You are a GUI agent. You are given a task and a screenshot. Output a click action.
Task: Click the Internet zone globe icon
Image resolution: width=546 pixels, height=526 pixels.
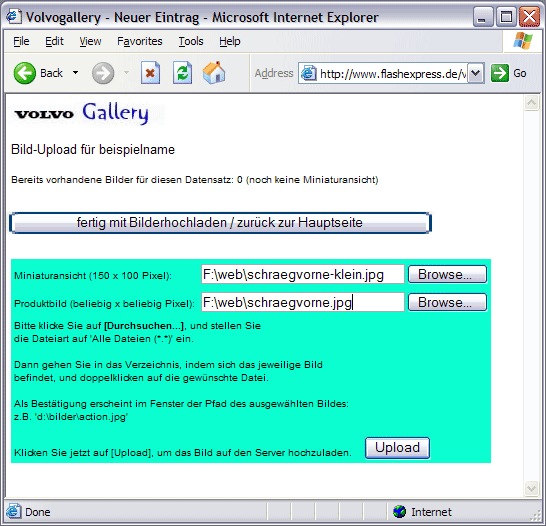click(x=399, y=512)
